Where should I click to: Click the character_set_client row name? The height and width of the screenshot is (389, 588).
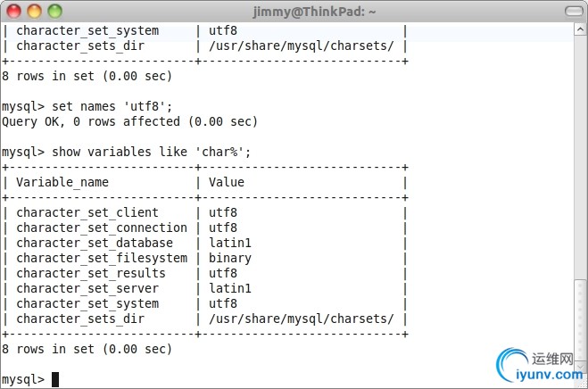point(87,212)
